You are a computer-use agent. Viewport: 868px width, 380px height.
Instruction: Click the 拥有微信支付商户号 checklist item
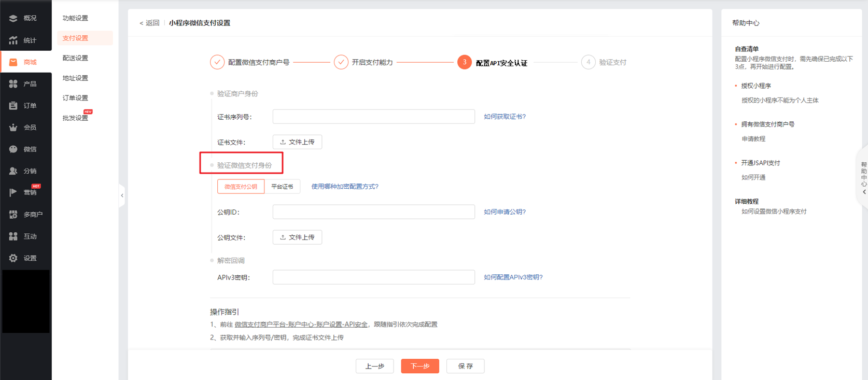[768, 124]
